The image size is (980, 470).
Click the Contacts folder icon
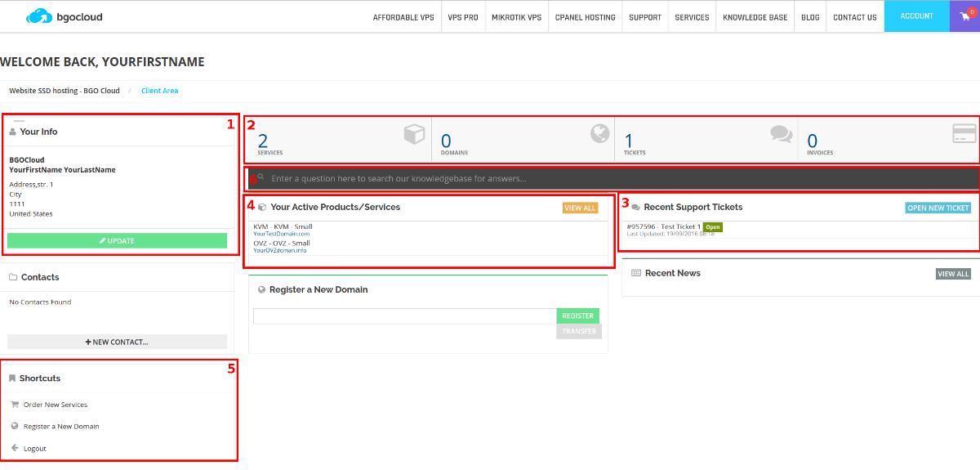[13, 277]
